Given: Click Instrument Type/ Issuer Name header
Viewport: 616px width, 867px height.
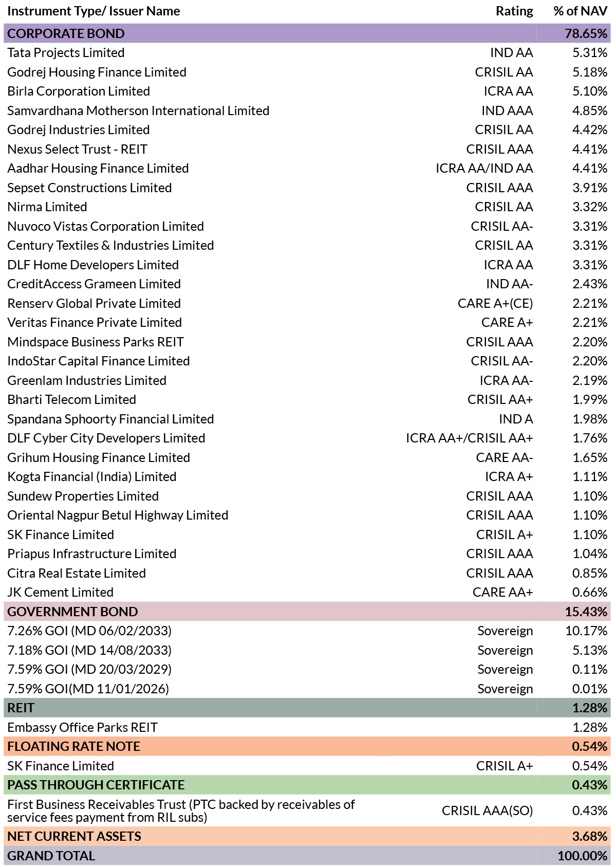Looking at the screenshot, I should [x=94, y=11].
